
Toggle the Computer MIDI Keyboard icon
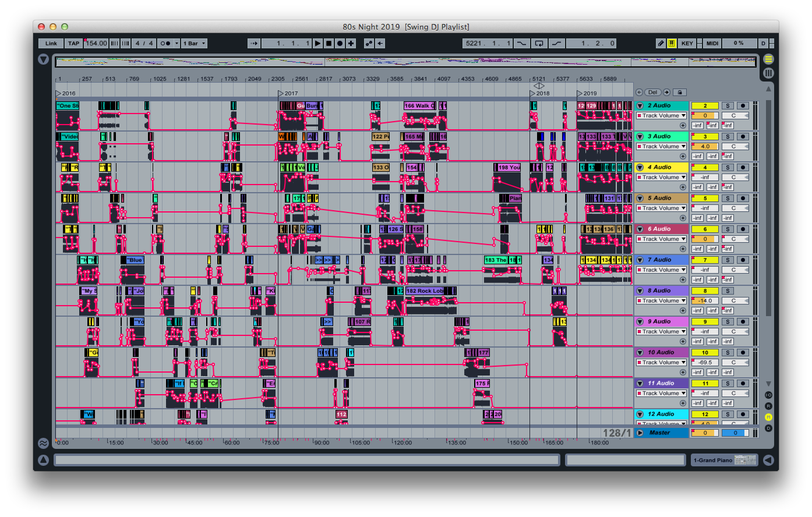click(672, 43)
